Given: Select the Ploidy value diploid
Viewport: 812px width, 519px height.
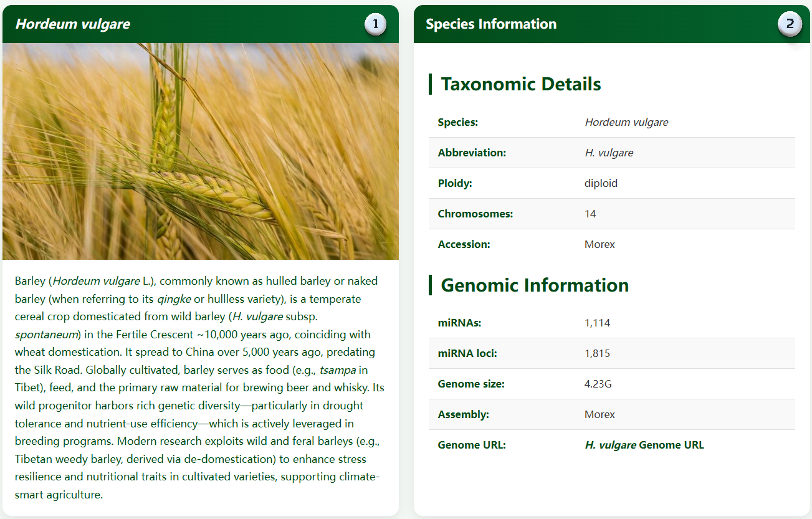Looking at the screenshot, I should coord(601,183).
